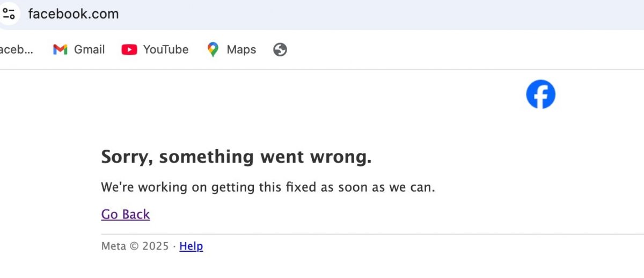Open the Help link in footer

[191, 246]
